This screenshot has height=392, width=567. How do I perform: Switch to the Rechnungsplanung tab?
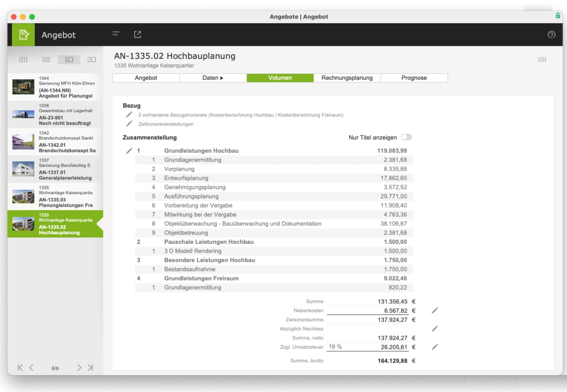point(347,78)
